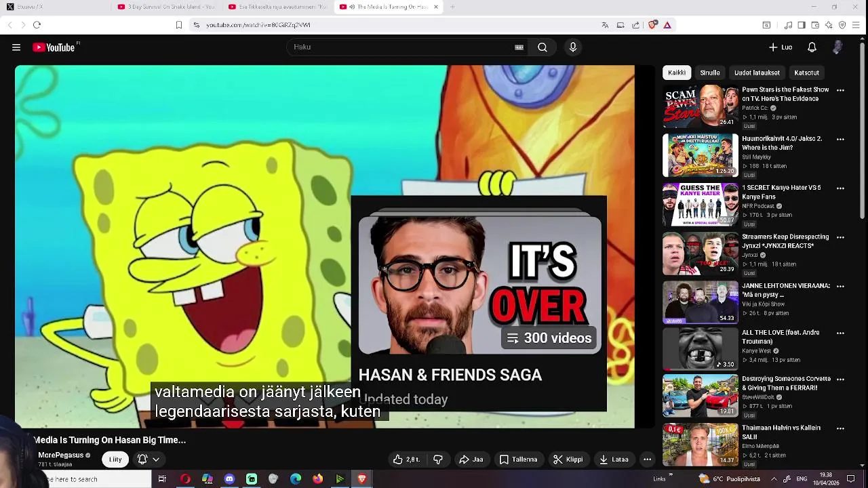Open a new browser tab with plus
The height and width of the screenshot is (488, 868).
(x=452, y=7)
